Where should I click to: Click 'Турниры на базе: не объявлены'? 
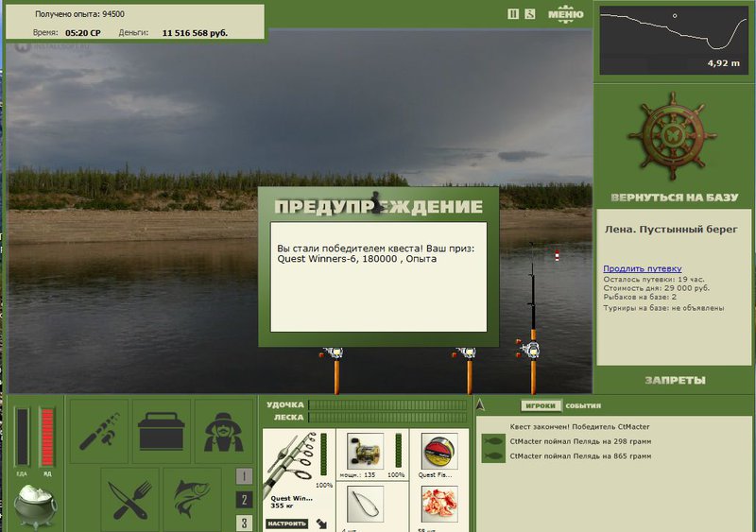[x=663, y=308]
